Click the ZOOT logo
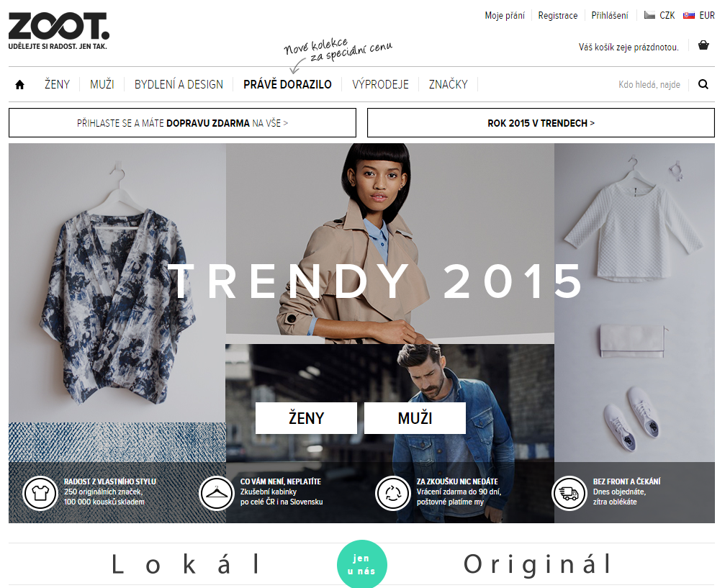 click(59, 30)
